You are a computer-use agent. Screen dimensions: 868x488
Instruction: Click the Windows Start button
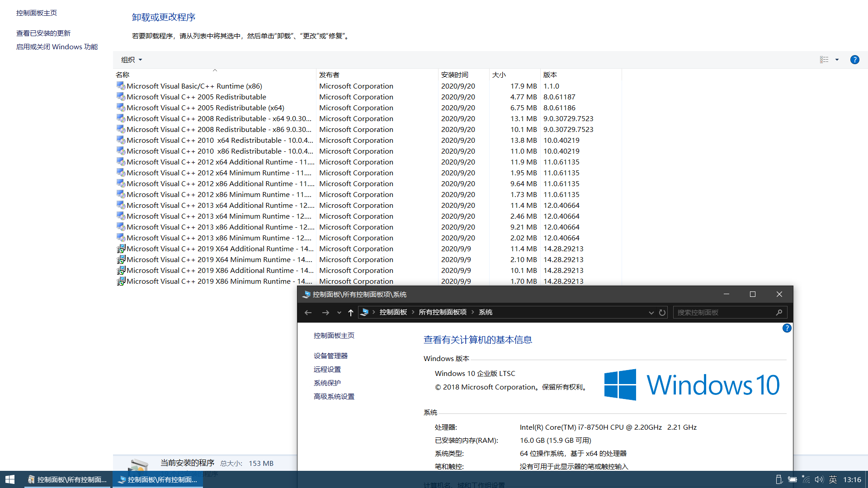click(10, 479)
